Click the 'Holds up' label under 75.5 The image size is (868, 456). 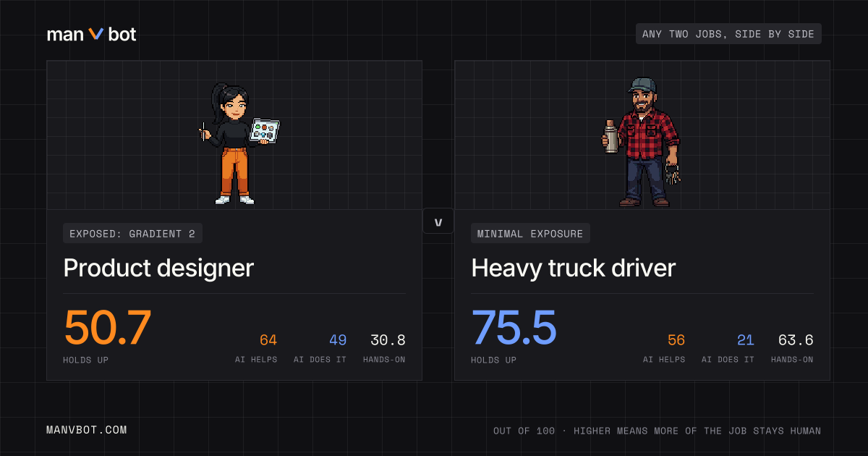click(x=494, y=360)
